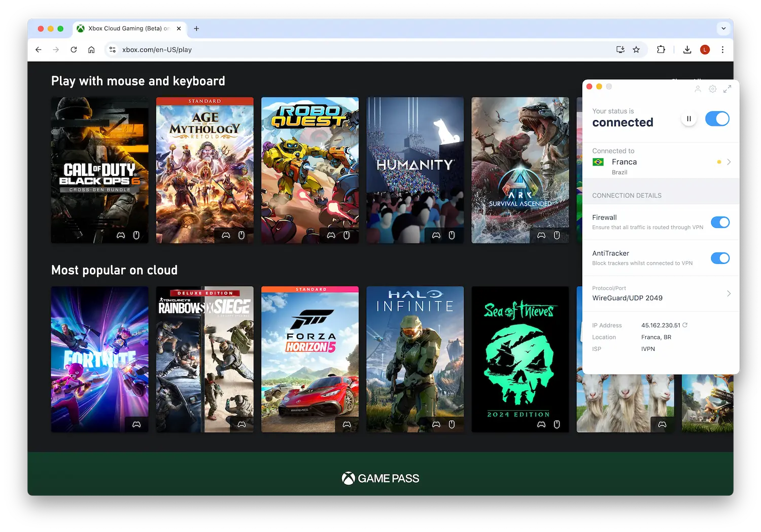Expand the IVPN window with diagonal arrows icon
Image resolution: width=761 pixels, height=532 pixels.
click(728, 89)
